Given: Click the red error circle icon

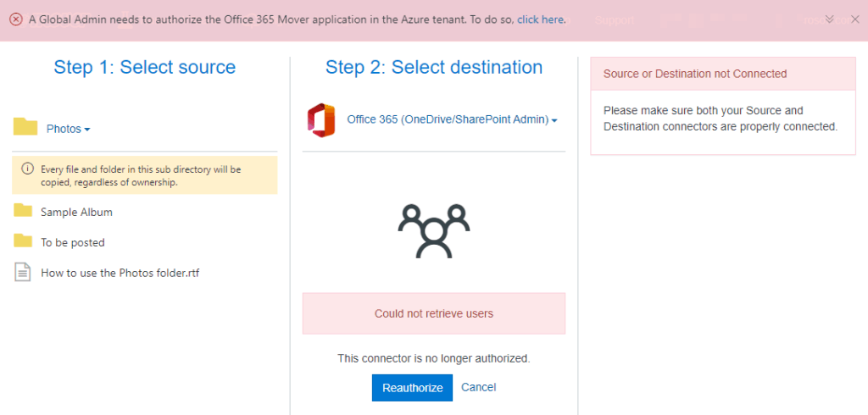Looking at the screenshot, I should tap(16, 19).
